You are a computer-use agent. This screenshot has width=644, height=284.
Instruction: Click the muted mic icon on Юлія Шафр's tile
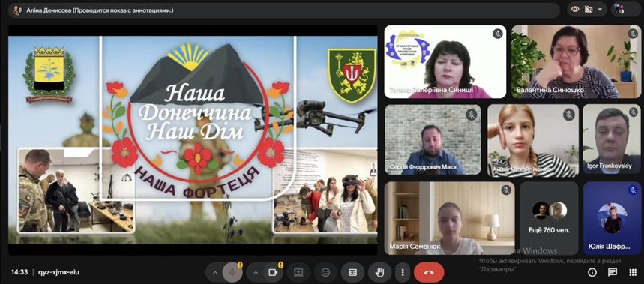click(x=633, y=190)
